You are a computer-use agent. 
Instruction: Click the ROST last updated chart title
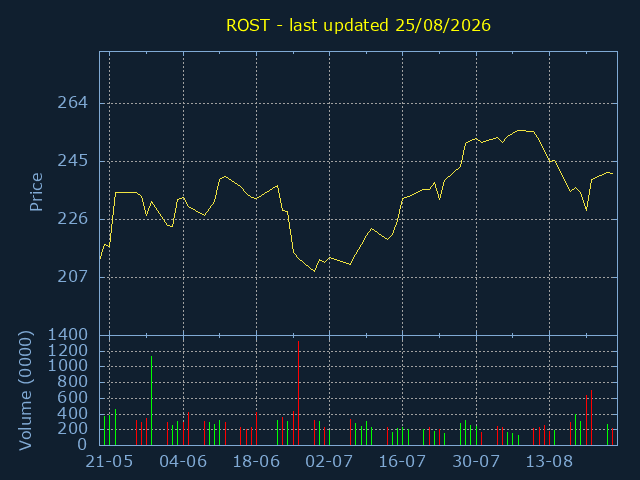pyautogui.click(x=358, y=25)
